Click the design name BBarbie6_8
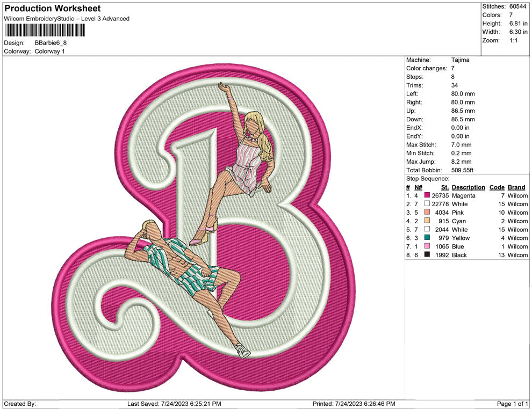The width and height of the screenshot is (532, 409). [51, 43]
